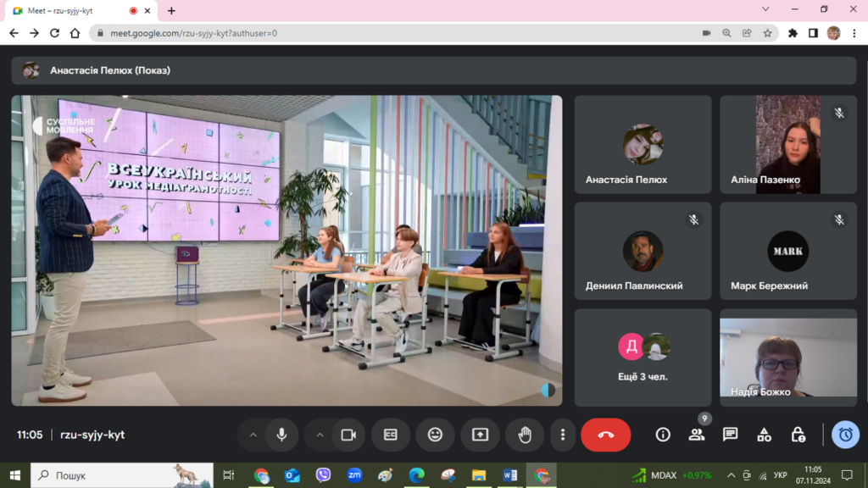This screenshot has height=488, width=868.
Task: Toggle closed captions button
Action: click(391, 435)
